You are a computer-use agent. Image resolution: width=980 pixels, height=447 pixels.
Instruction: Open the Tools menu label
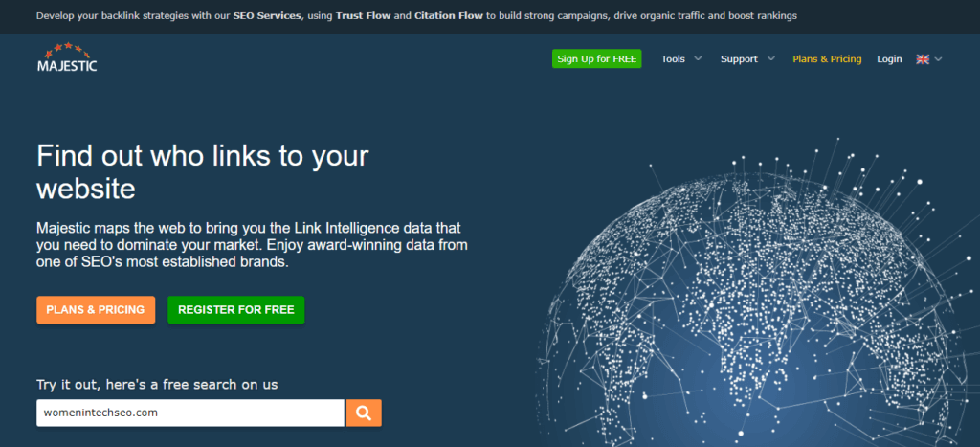tap(673, 59)
